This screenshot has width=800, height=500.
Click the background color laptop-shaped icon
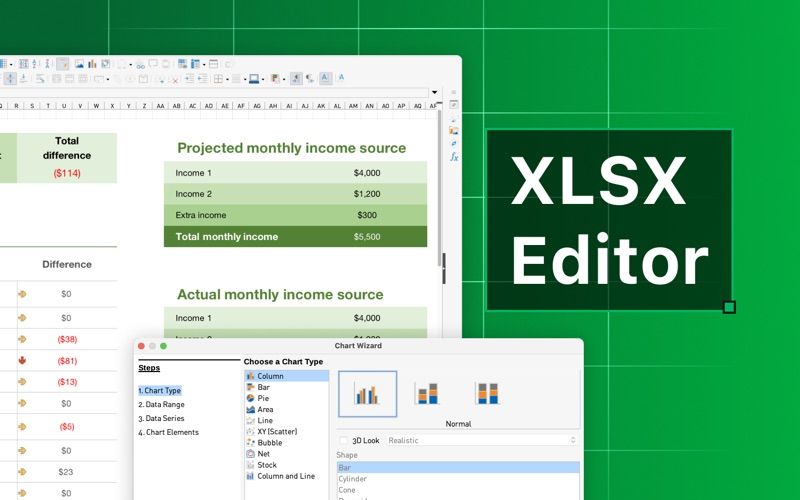[254, 79]
